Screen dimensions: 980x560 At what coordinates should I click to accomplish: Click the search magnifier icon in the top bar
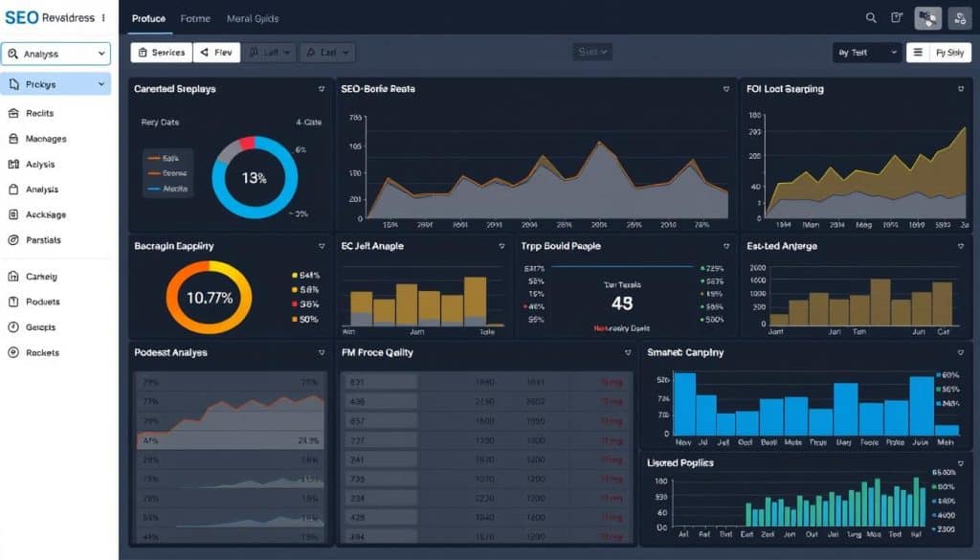(871, 18)
